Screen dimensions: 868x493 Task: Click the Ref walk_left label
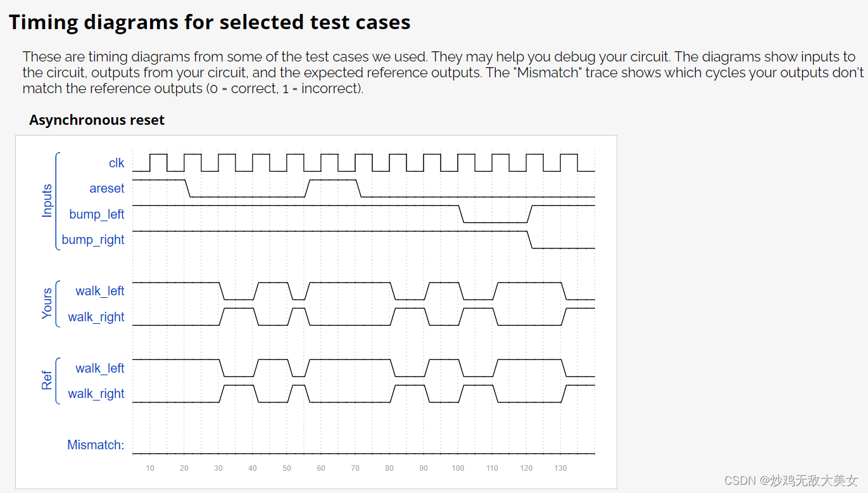click(x=100, y=368)
